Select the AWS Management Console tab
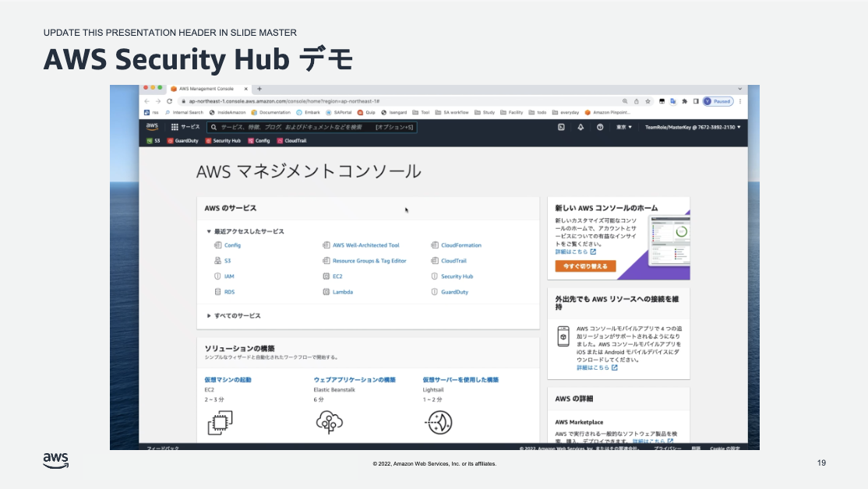Screen dimensions: 868x489 (210, 89)
